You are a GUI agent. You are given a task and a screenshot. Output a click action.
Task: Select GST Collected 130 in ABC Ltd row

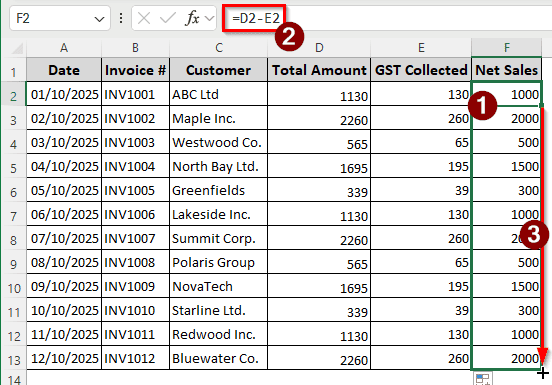(x=421, y=94)
